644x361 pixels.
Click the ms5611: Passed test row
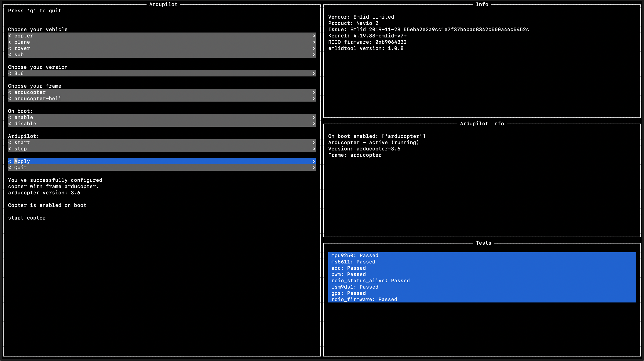tap(482, 262)
